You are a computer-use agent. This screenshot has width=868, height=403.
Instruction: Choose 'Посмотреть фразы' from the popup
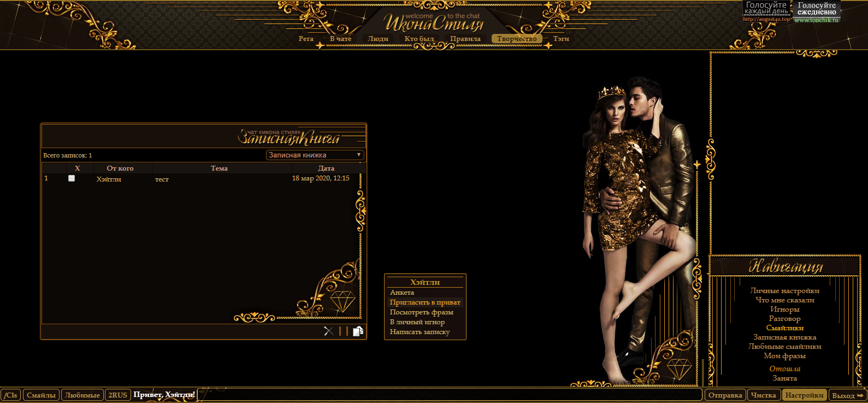tap(422, 312)
